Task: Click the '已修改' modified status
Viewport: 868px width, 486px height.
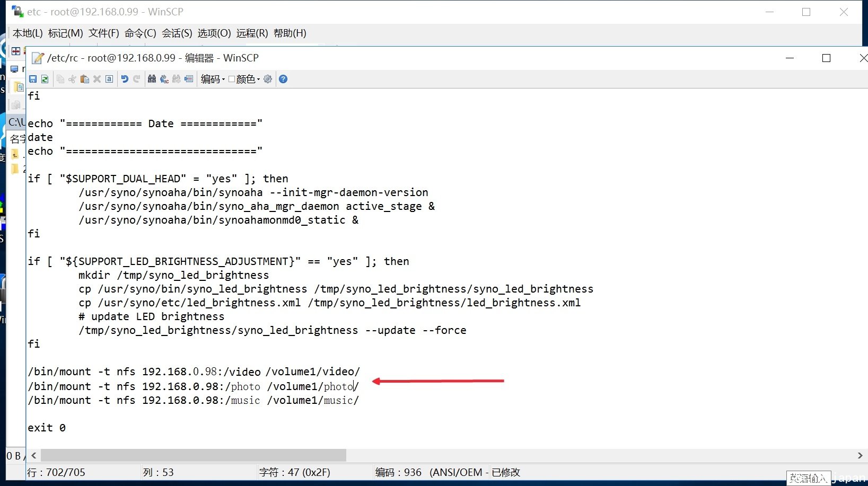Action: [x=506, y=472]
